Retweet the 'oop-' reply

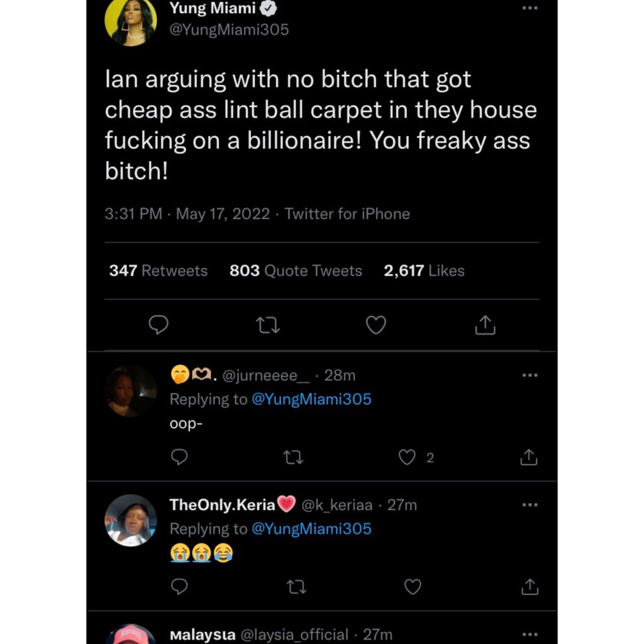[x=293, y=457]
